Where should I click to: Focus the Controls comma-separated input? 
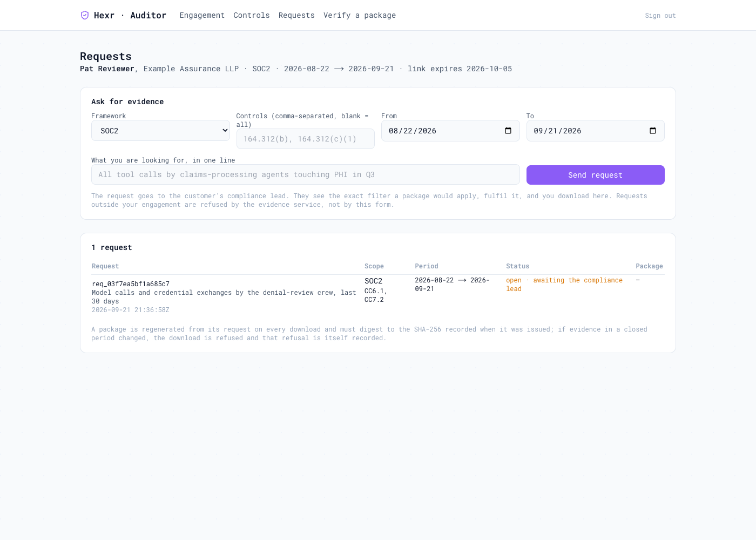(305, 139)
